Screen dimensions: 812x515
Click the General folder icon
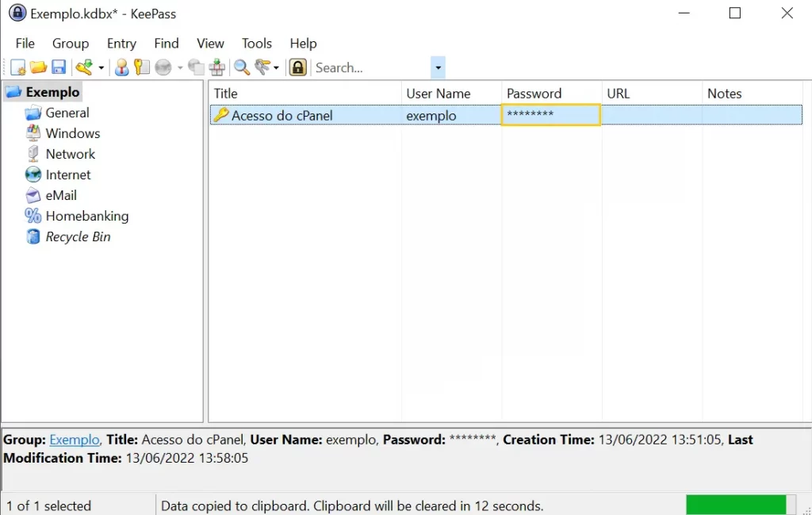pos(33,113)
